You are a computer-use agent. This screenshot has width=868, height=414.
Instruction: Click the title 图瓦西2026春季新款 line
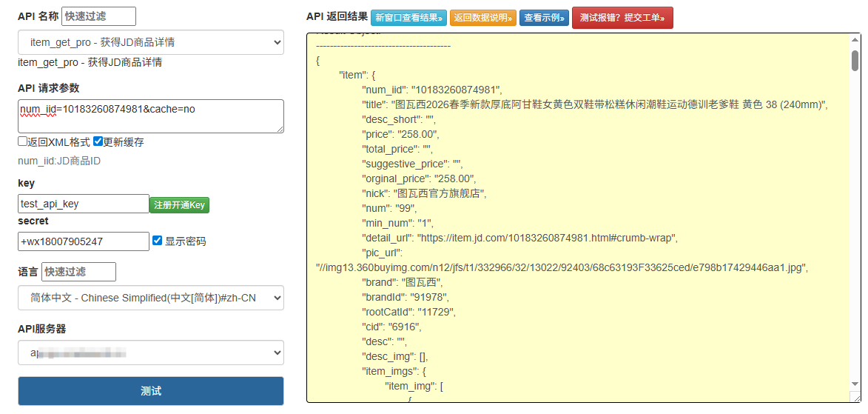coord(594,104)
